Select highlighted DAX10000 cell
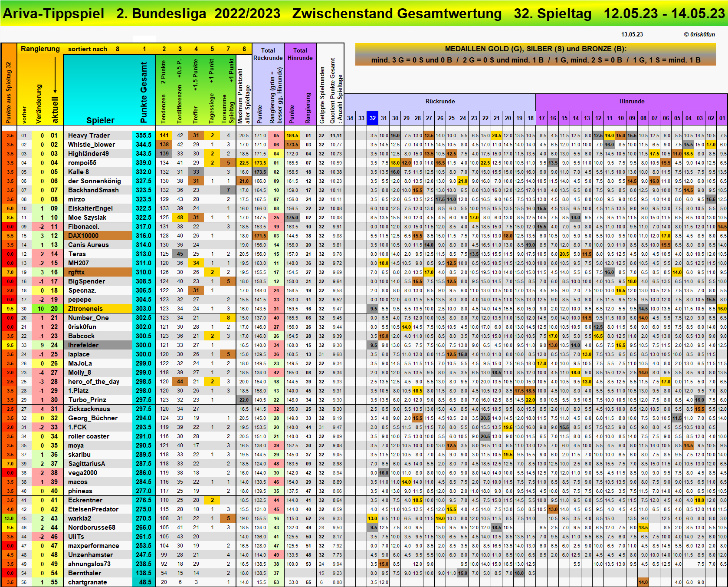The image size is (728, 587). pos(98,236)
